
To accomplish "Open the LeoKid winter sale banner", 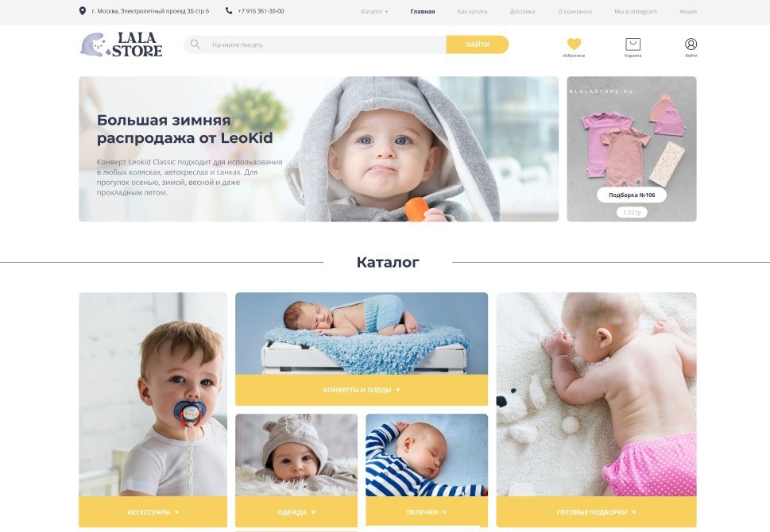I will [319, 148].
